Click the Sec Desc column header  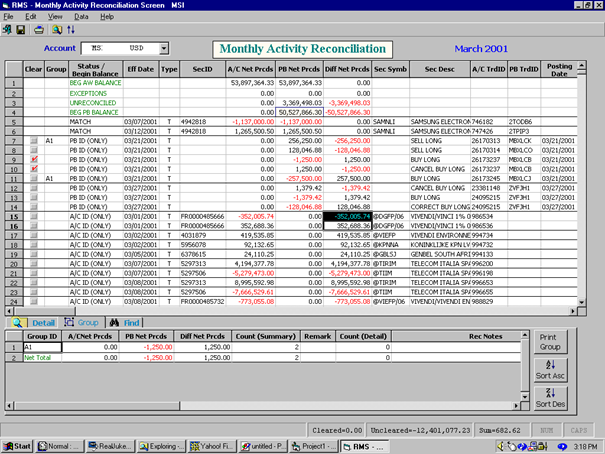tap(439, 69)
